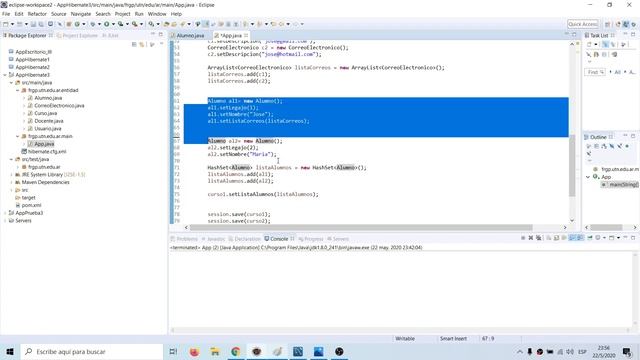Select main(String[]) in Outline view
Screen dimensions: 640x360
[620, 185]
